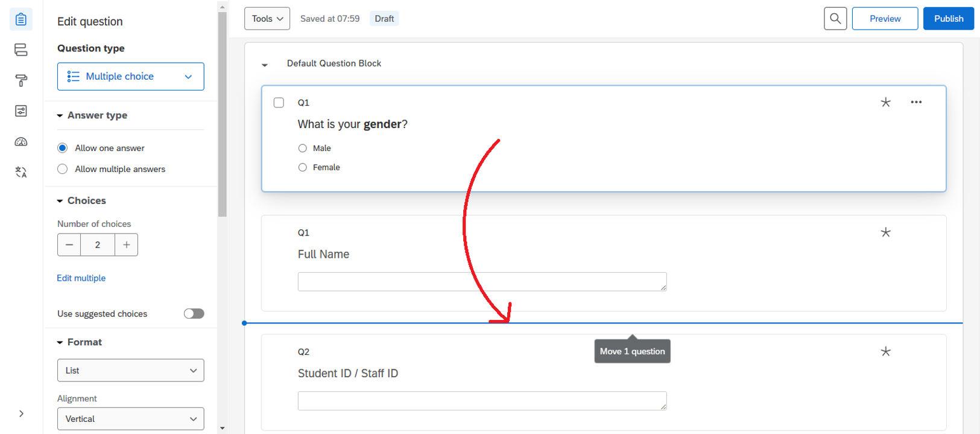
Task: Open the Translations icon in sidebar
Action: (21, 173)
